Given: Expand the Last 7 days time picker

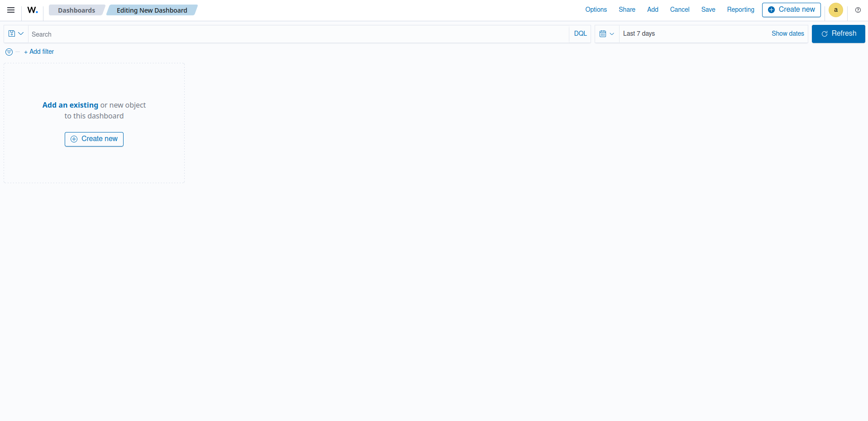Looking at the screenshot, I should [639, 33].
